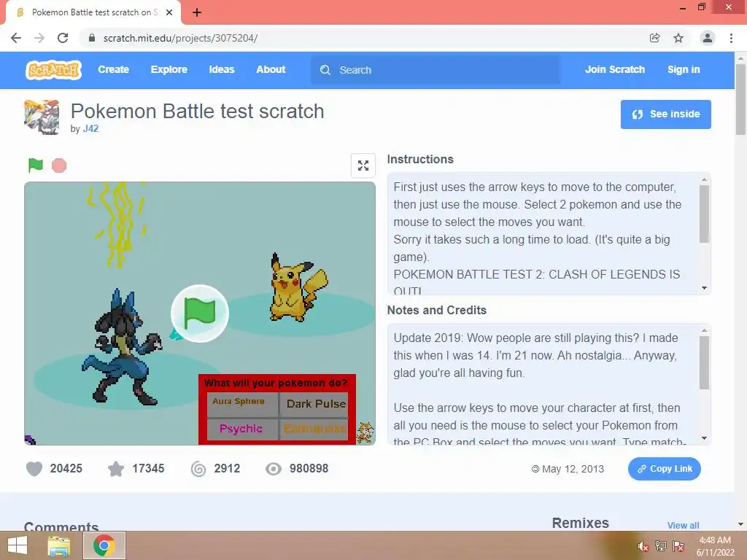Go to the Ideas page
The height and width of the screenshot is (560, 747).
222,69
